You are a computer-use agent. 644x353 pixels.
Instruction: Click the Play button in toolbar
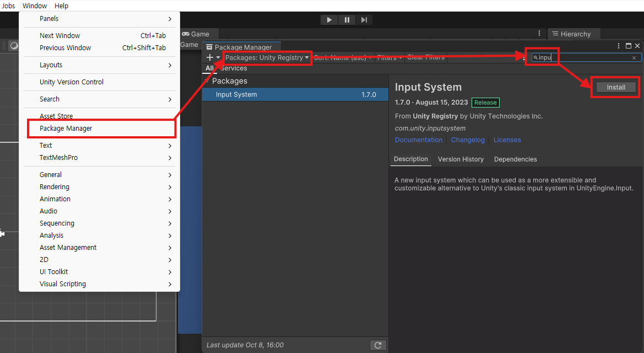click(x=329, y=20)
